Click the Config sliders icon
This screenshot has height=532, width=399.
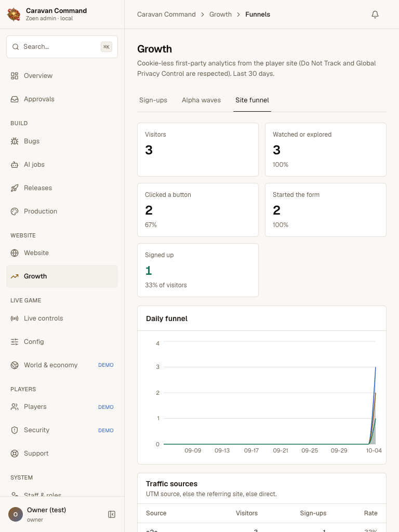15,342
